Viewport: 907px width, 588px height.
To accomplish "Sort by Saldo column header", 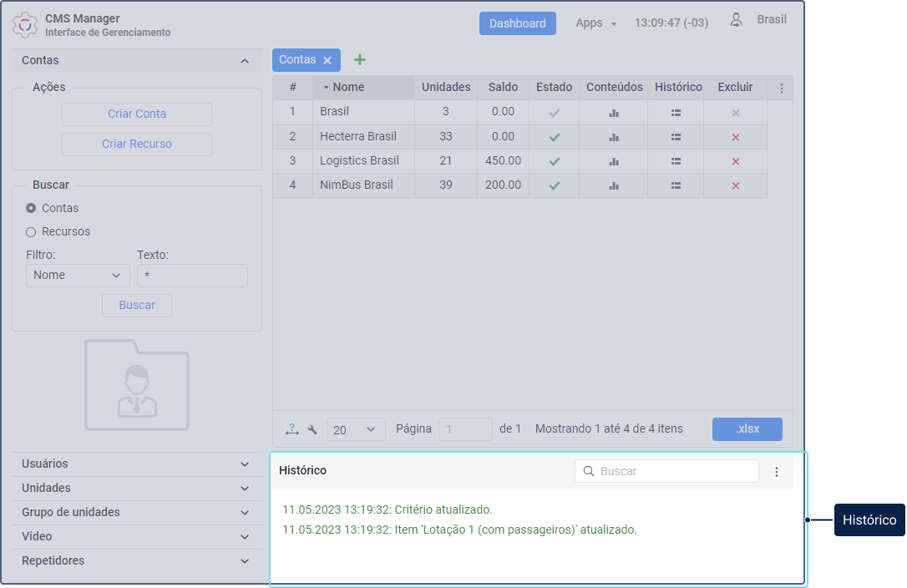I will (x=503, y=88).
